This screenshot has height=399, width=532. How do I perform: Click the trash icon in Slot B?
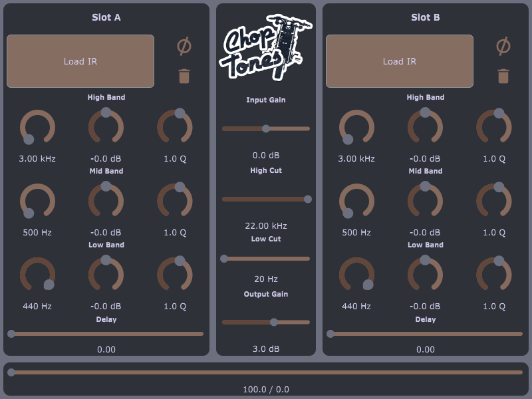coord(503,76)
